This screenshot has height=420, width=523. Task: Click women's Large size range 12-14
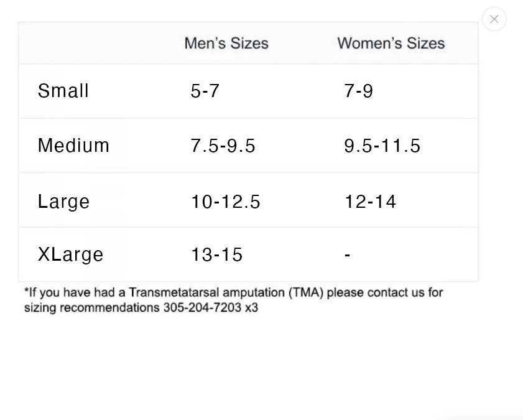pyautogui.click(x=370, y=202)
